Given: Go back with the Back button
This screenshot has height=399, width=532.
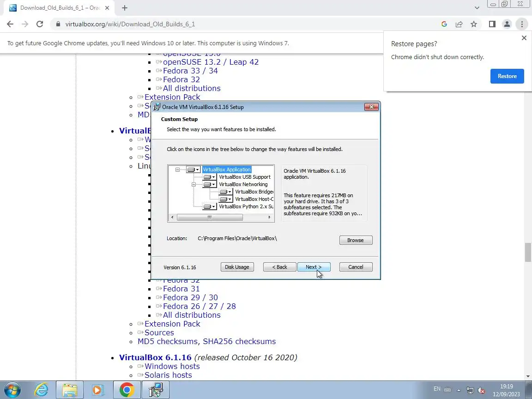Looking at the screenshot, I should tap(279, 267).
